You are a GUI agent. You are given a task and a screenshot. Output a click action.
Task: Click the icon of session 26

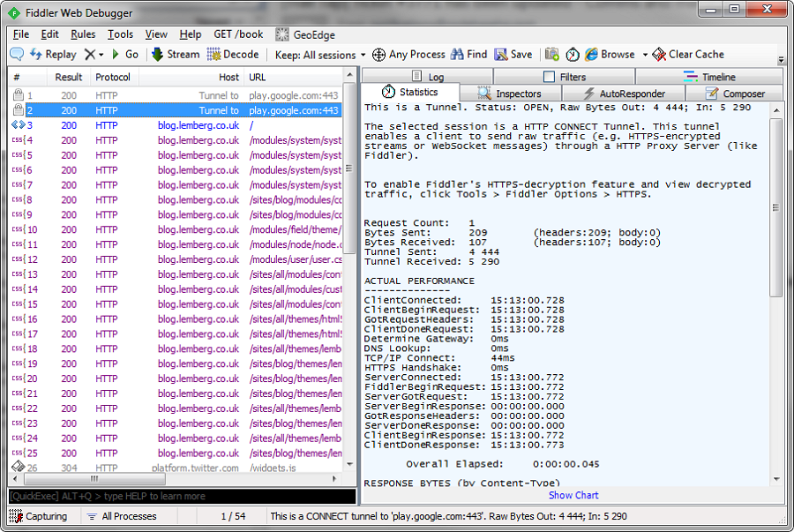pos(19,467)
